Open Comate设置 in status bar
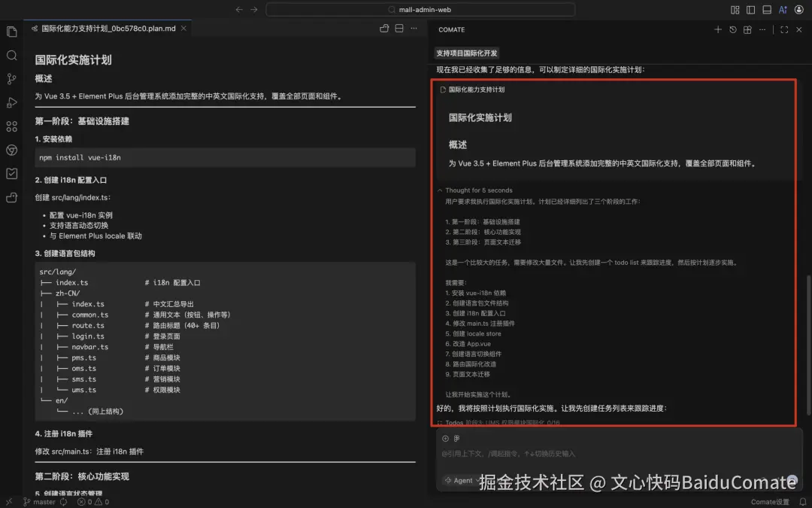The image size is (812, 508). click(x=770, y=502)
